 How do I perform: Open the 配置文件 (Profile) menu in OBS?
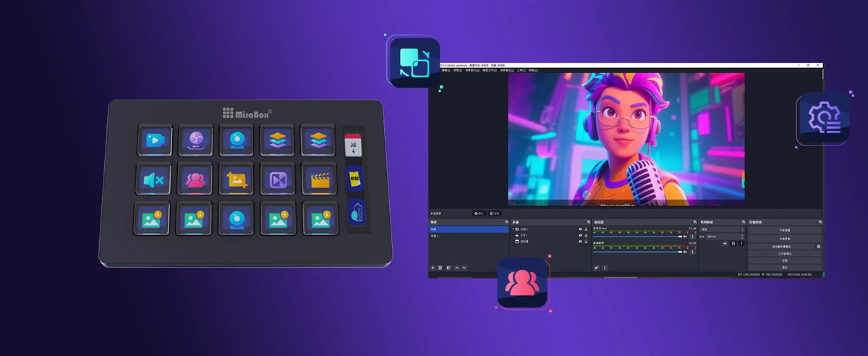click(x=490, y=70)
